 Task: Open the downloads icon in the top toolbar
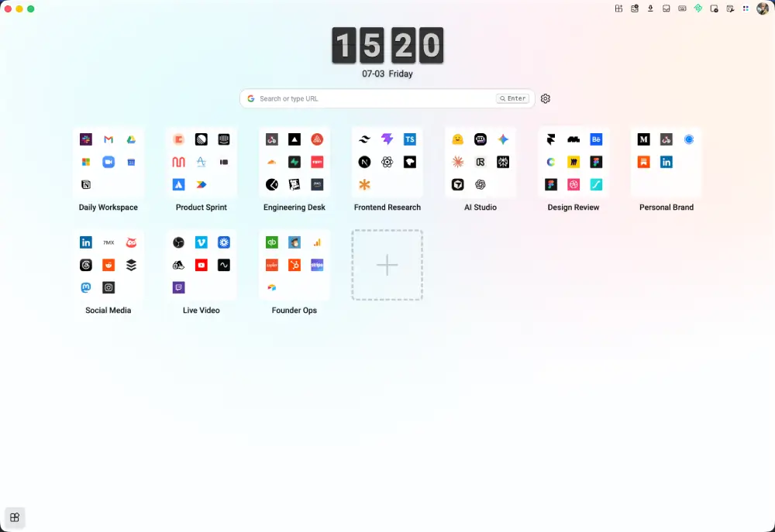pyautogui.click(x=650, y=9)
